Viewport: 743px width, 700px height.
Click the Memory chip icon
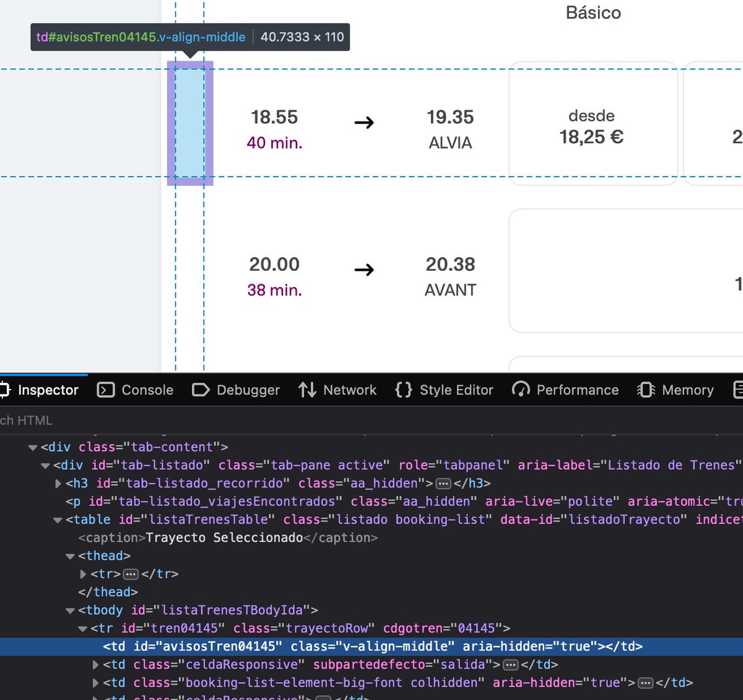[x=646, y=390]
